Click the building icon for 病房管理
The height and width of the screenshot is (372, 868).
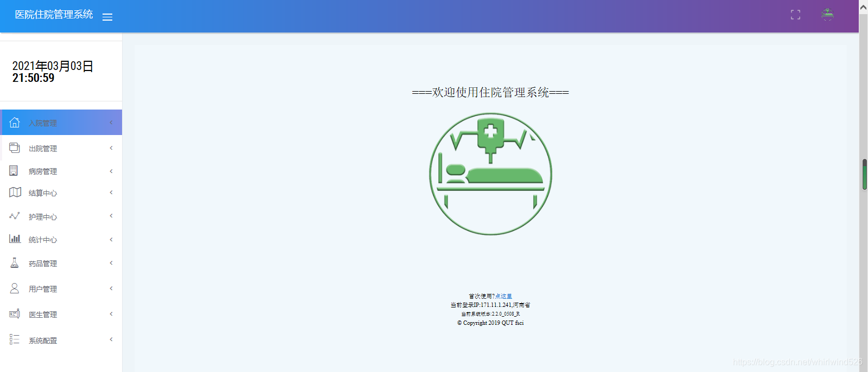pos(14,171)
